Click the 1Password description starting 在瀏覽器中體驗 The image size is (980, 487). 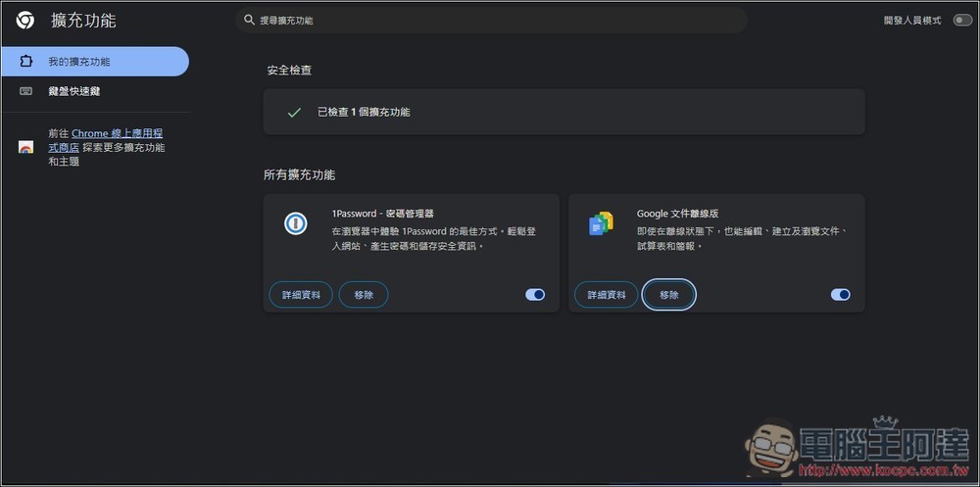pos(434,239)
